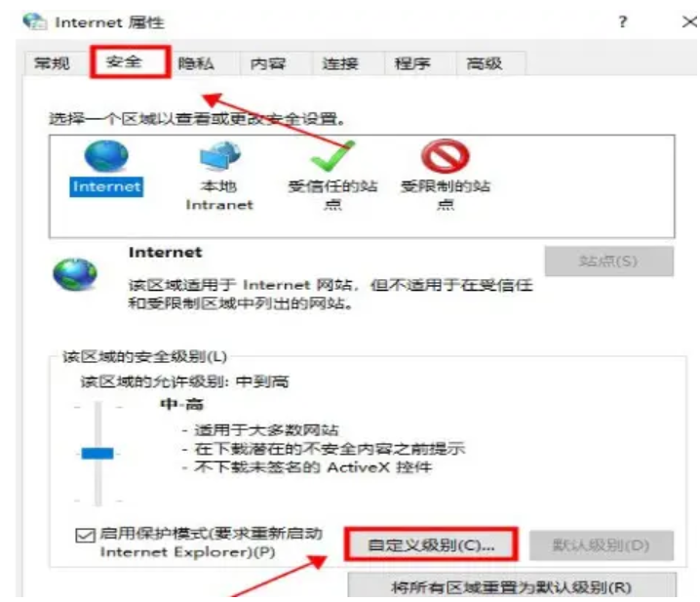This screenshot has height=602, width=700.
Task: Click the Internet 属性 title bar icon
Action: pos(35,21)
